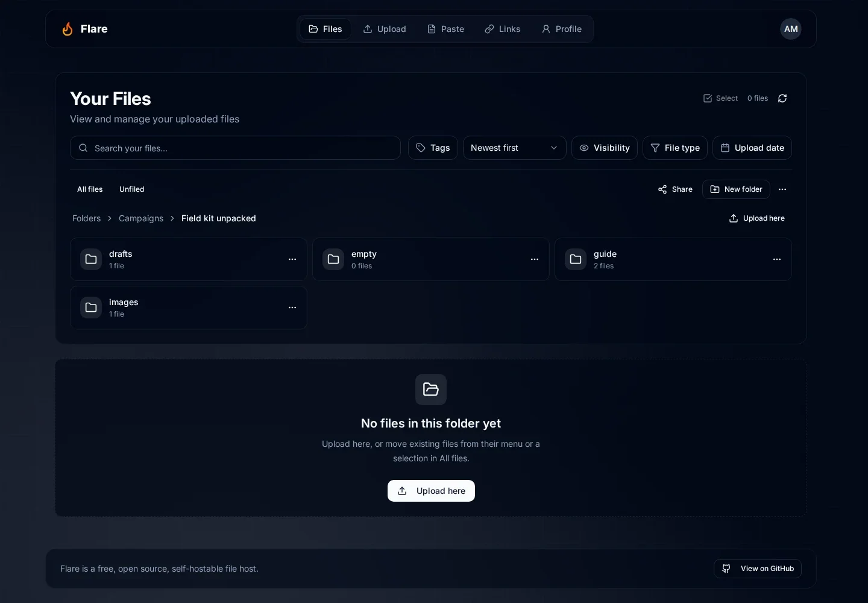Open the images folder options menu

click(292, 308)
